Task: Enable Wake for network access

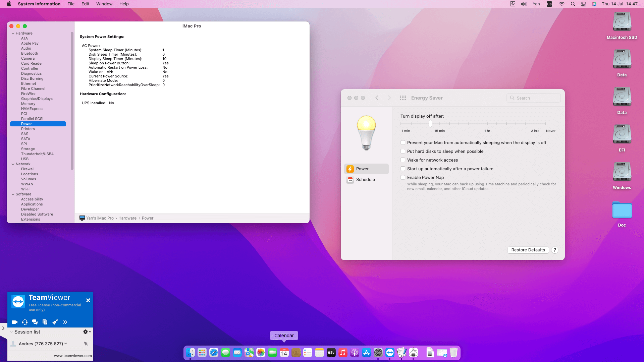Action: 403,160
